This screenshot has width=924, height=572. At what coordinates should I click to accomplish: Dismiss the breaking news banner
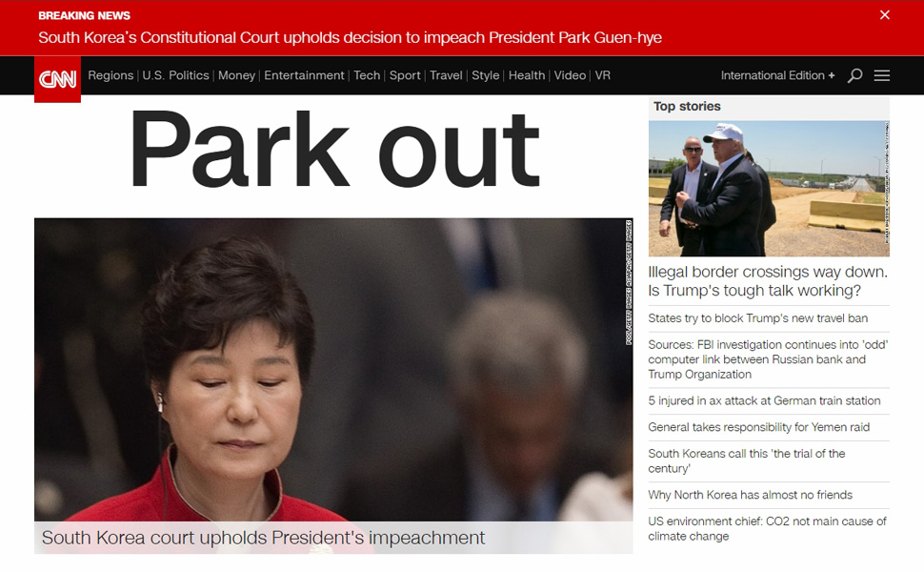(x=885, y=14)
